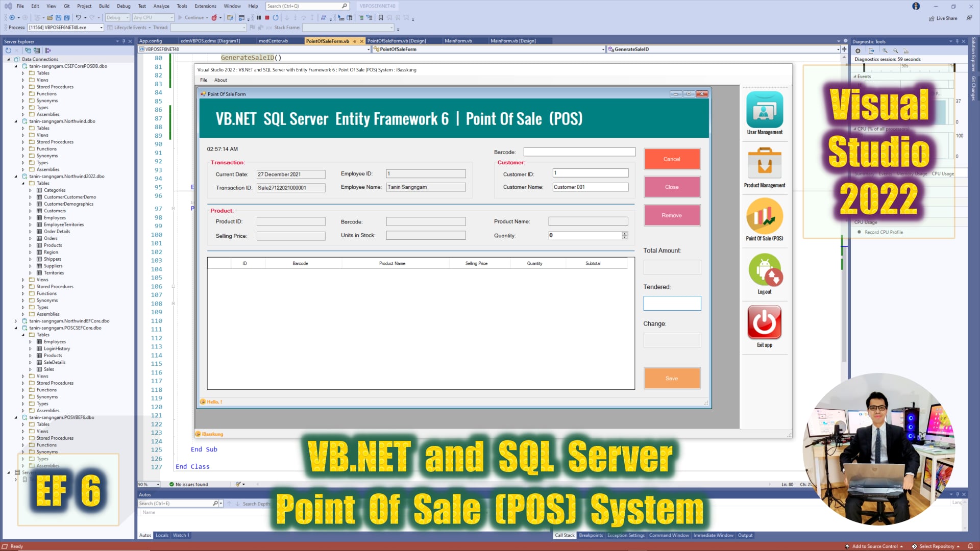The width and height of the screenshot is (980, 551).
Task: Click the Hot Reload flame icon
Action: coord(214,18)
